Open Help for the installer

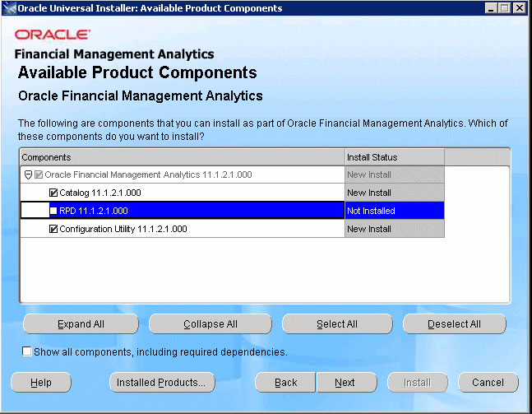click(41, 383)
